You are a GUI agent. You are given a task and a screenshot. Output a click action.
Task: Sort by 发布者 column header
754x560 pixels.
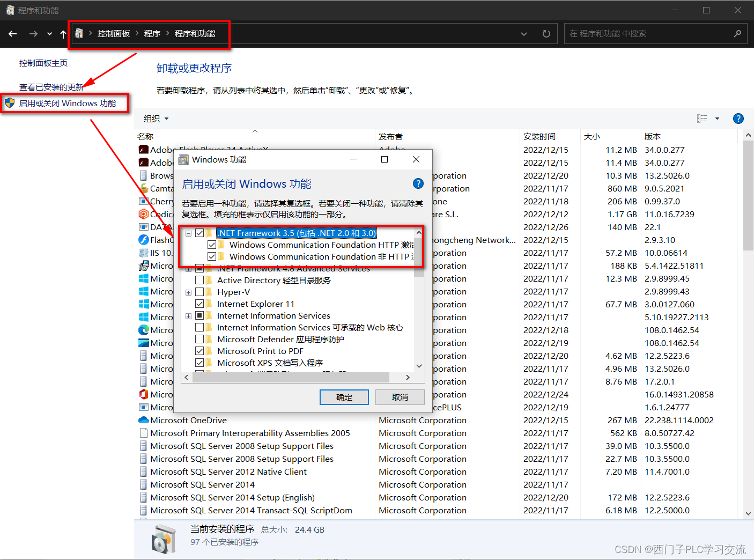447,136
